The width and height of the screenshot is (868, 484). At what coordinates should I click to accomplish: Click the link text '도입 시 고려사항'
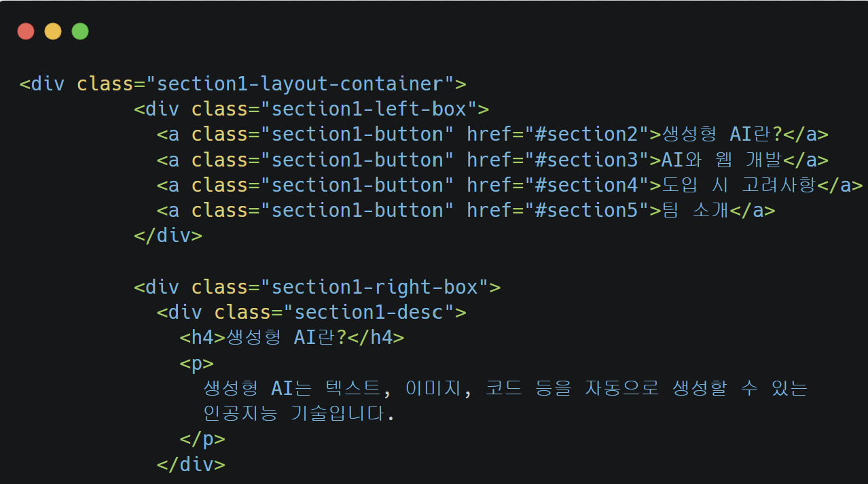[x=739, y=185]
